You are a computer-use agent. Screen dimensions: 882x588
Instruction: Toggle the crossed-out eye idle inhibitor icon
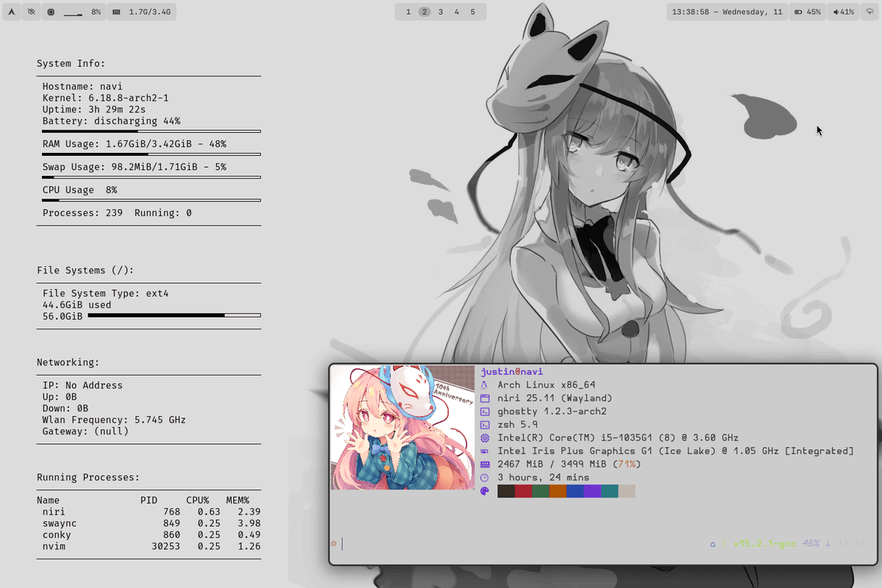click(x=31, y=12)
